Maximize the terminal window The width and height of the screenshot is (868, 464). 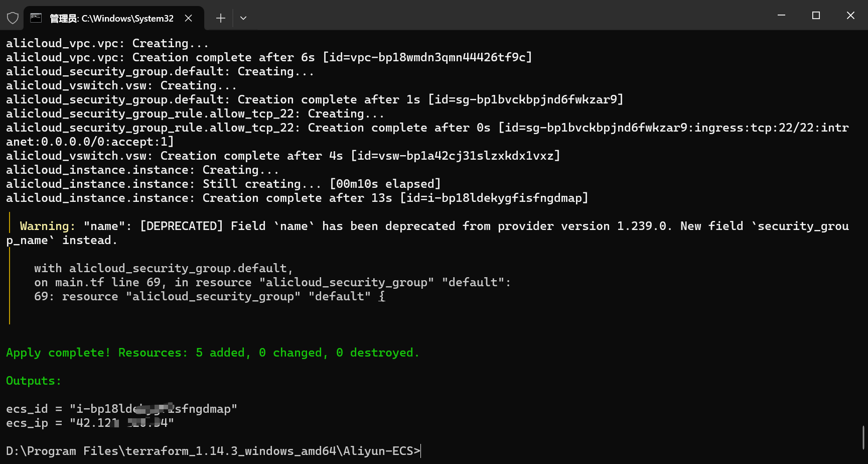(x=816, y=16)
